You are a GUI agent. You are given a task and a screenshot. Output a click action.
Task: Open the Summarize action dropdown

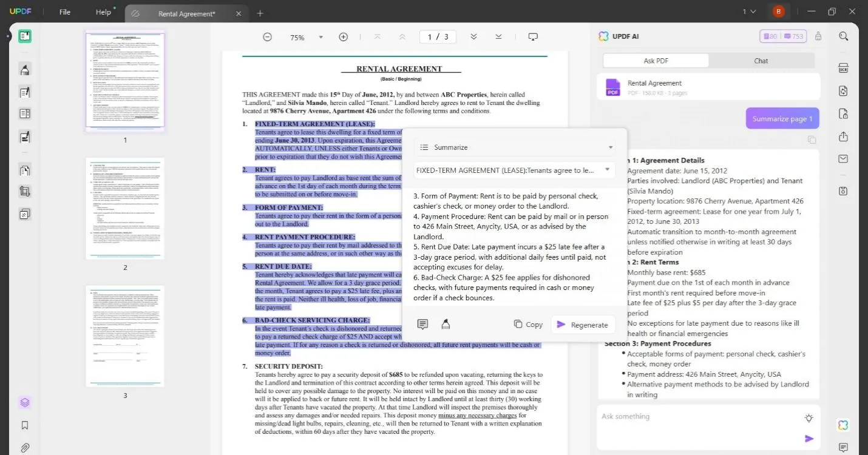pos(611,147)
